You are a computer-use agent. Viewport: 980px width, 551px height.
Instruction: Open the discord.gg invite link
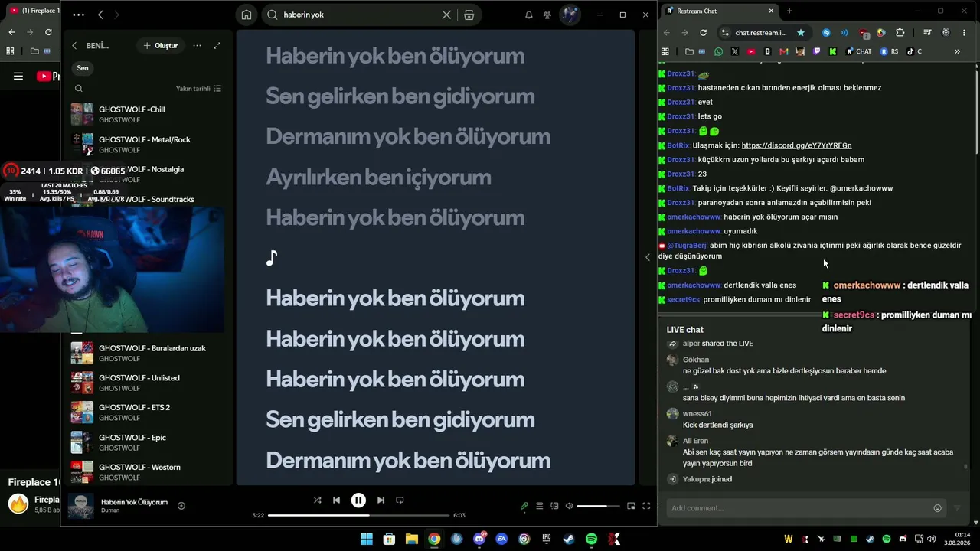pos(796,145)
